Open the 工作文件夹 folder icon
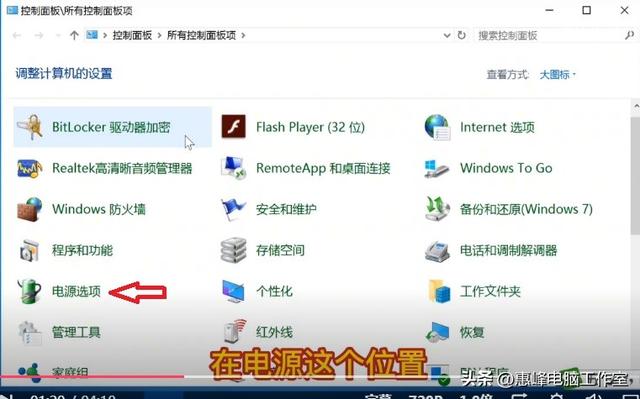 click(439, 291)
